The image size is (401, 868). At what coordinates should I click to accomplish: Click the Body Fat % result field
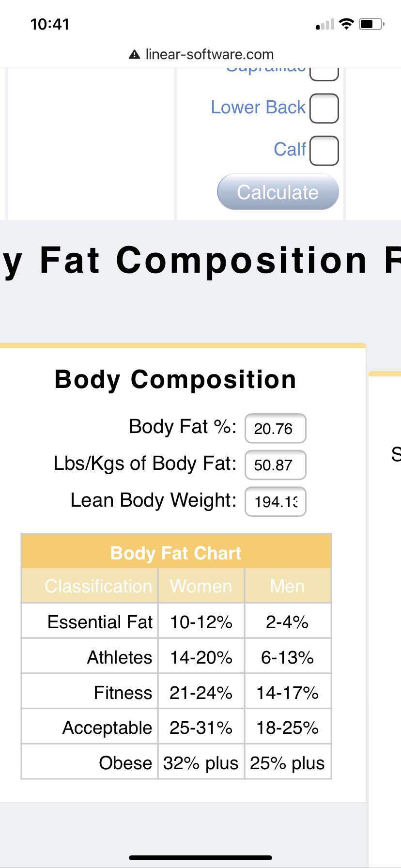275,428
